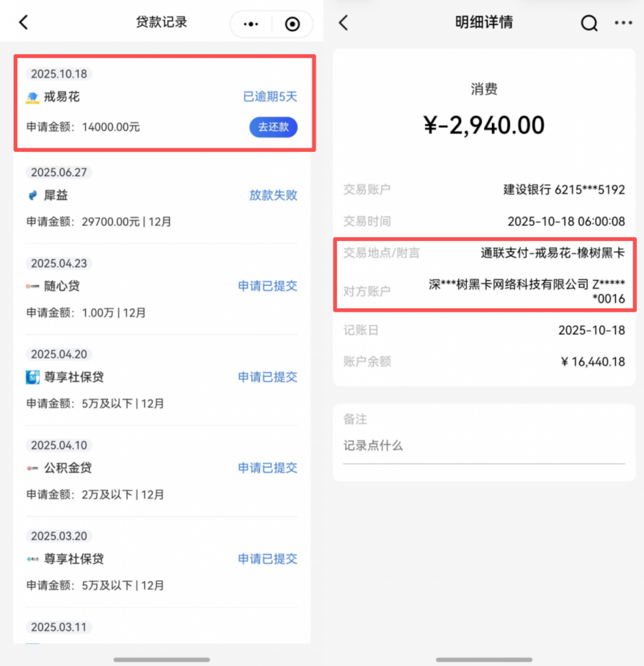Tap the 已逾期5天 overdue status link
The image size is (644, 666).
[x=270, y=97]
